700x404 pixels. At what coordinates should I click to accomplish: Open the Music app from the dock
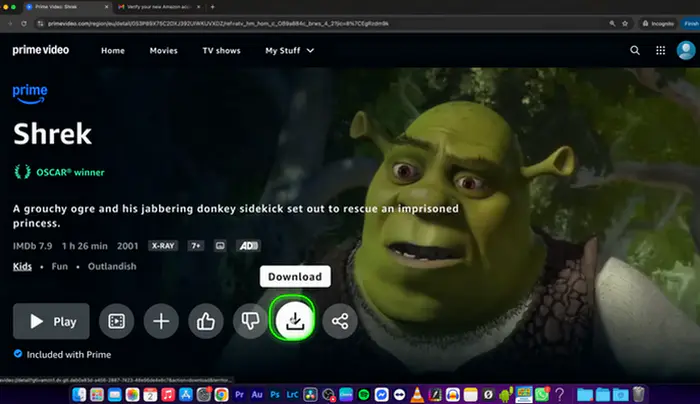[x=168, y=395]
